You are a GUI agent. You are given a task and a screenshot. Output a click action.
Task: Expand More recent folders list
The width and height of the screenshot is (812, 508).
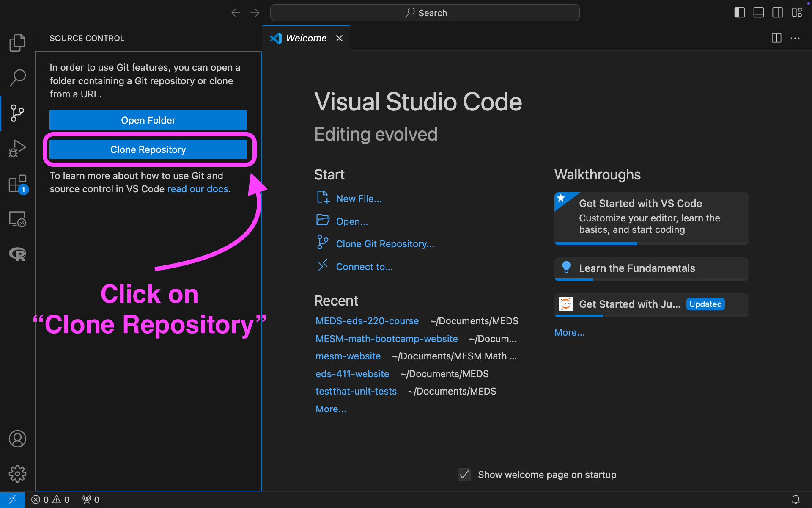(331, 409)
